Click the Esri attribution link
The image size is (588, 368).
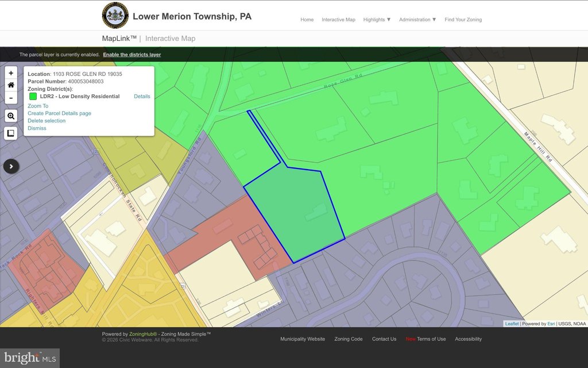[x=551, y=324]
